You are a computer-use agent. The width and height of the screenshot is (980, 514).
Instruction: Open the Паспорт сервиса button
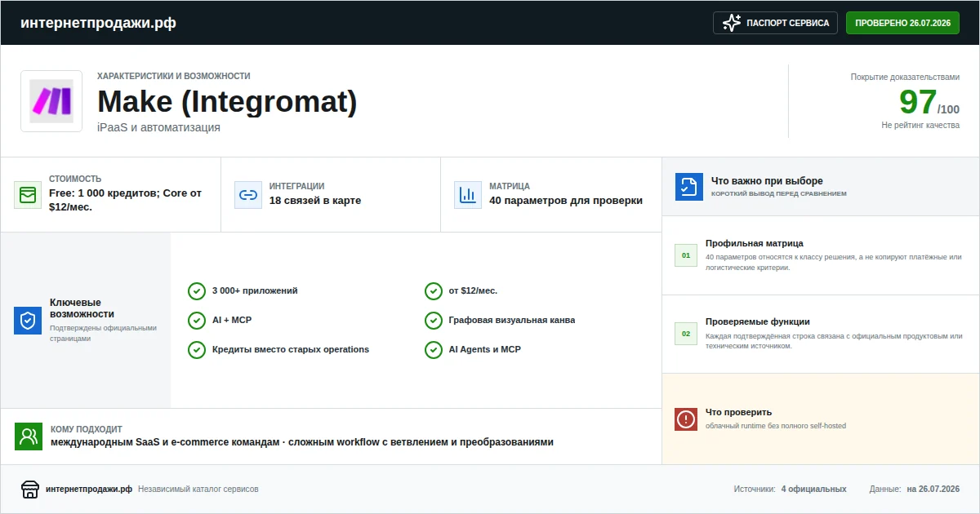pos(775,23)
